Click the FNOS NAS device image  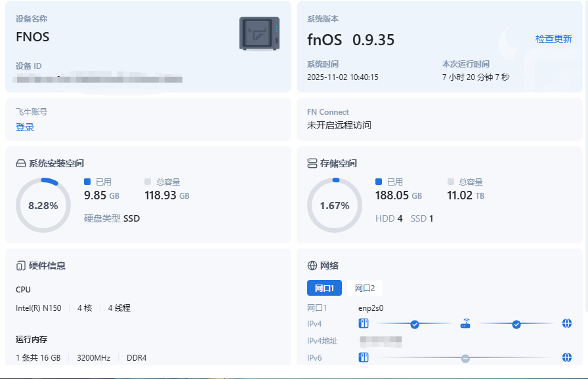(259, 34)
